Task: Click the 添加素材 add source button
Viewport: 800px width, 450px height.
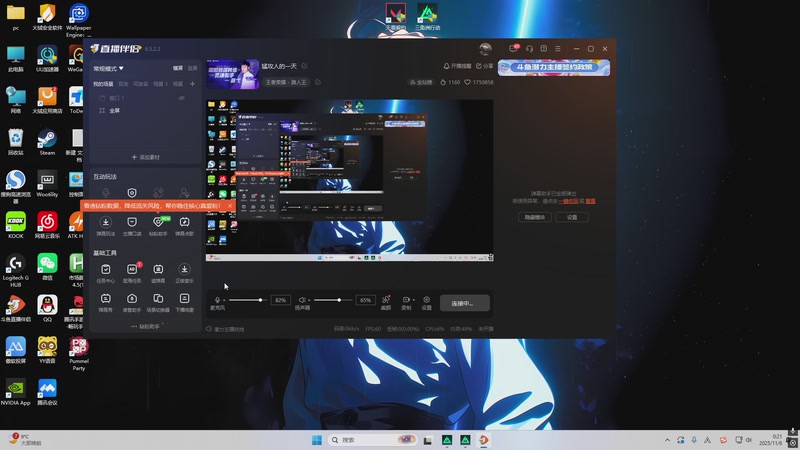Action: pyautogui.click(x=145, y=157)
